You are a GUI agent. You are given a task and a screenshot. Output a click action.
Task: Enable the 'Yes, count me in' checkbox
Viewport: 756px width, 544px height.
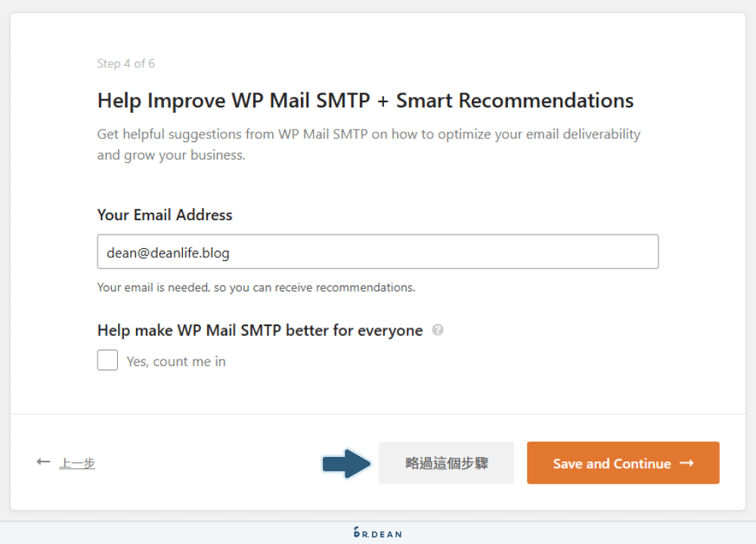107,360
